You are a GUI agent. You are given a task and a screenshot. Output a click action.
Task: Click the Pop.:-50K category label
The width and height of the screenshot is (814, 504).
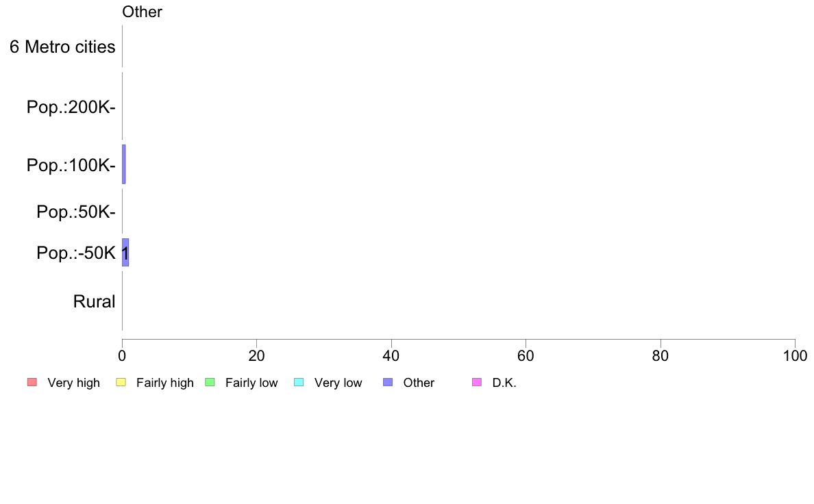click(76, 253)
